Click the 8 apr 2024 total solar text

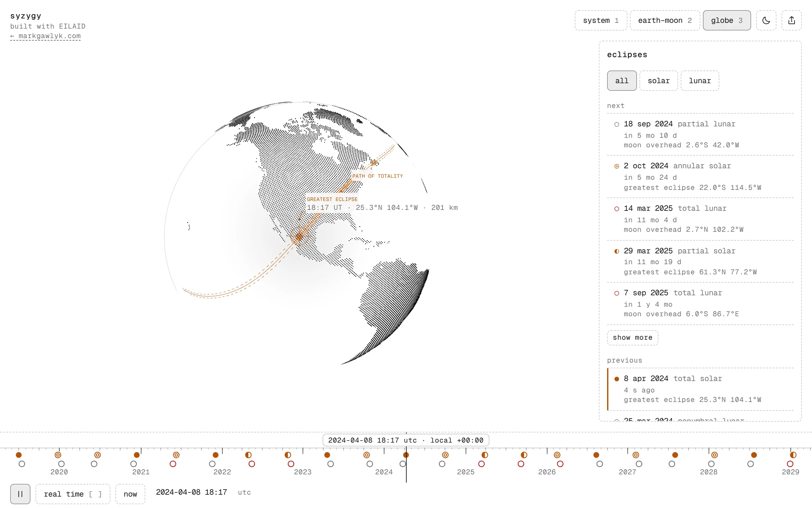click(673, 379)
